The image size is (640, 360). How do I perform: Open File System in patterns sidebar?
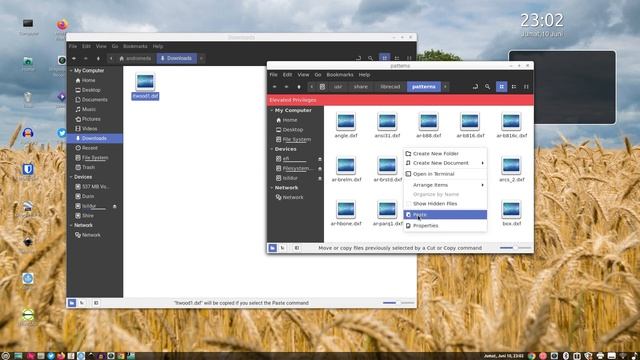click(296, 139)
